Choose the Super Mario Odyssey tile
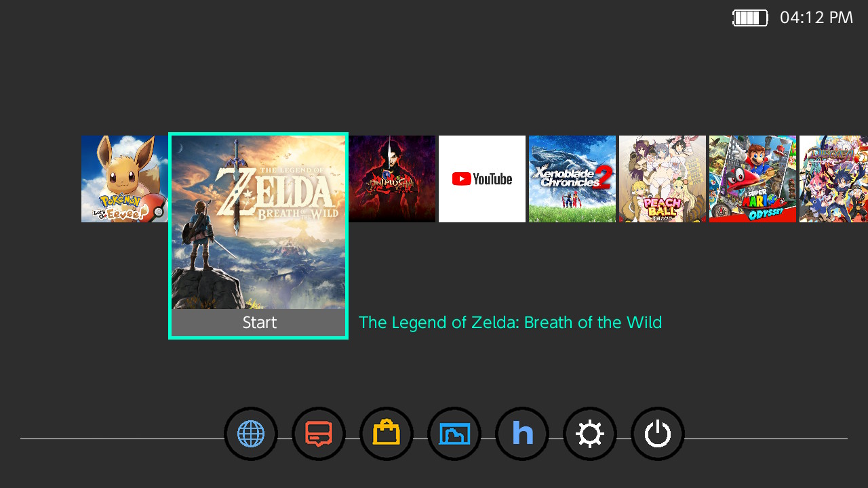This screenshot has width=868, height=488. (753, 179)
